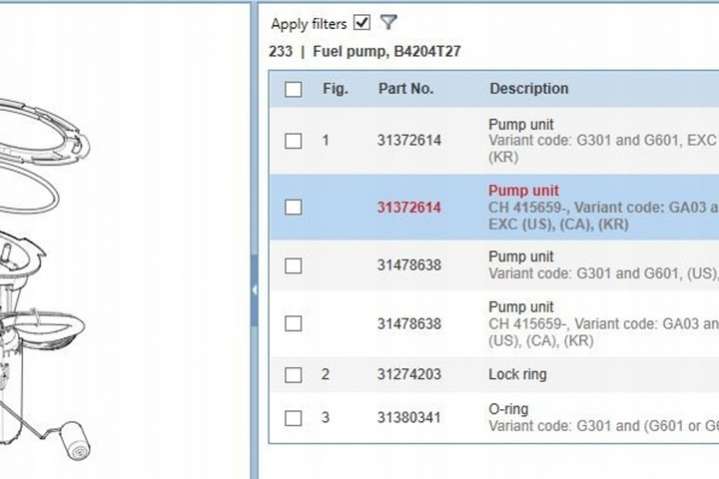This screenshot has height=479, width=719.
Task: Mark the O-ring row checkbox
Action: [293, 418]
